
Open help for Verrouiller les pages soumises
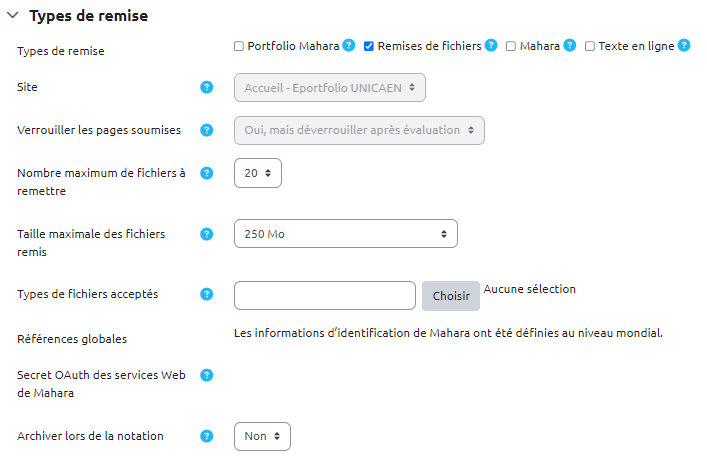click(x=207, y=130)
